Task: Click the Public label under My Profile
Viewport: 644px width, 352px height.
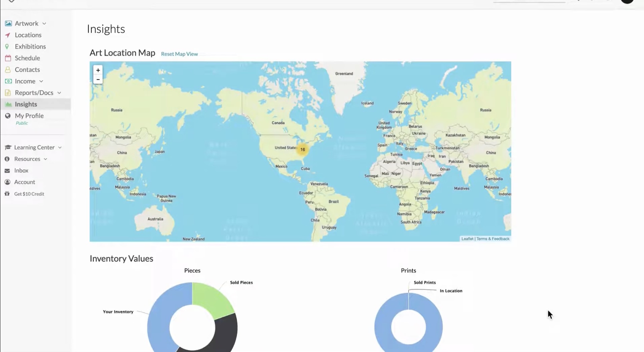Action: [x=22, y=123]
